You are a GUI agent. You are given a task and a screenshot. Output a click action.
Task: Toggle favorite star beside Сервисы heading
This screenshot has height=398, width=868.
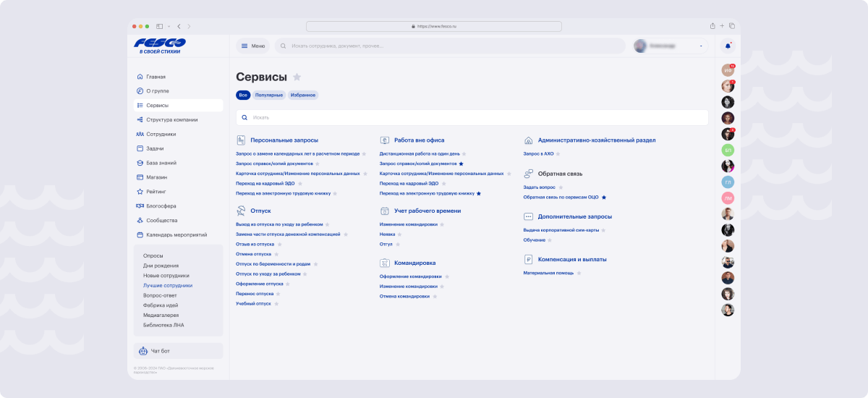click(297, 77)
